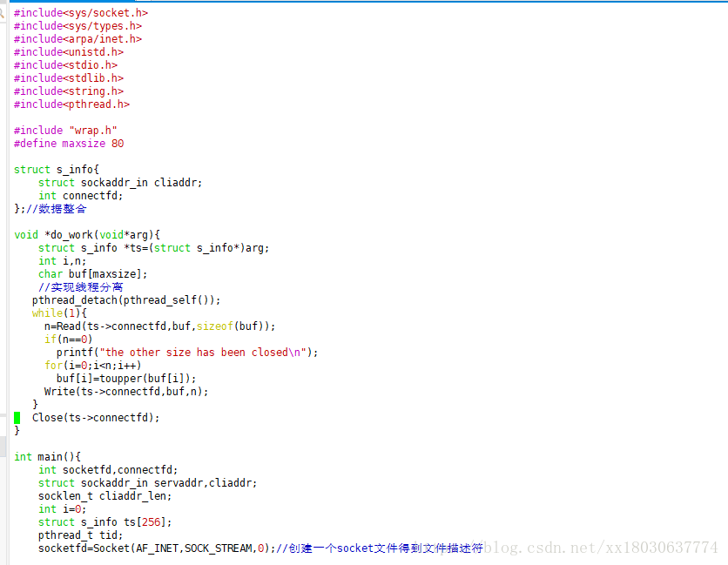Screen dimensions: 728x565
Task: Click the int i,n; declaration line
Action: pos(62,261)
